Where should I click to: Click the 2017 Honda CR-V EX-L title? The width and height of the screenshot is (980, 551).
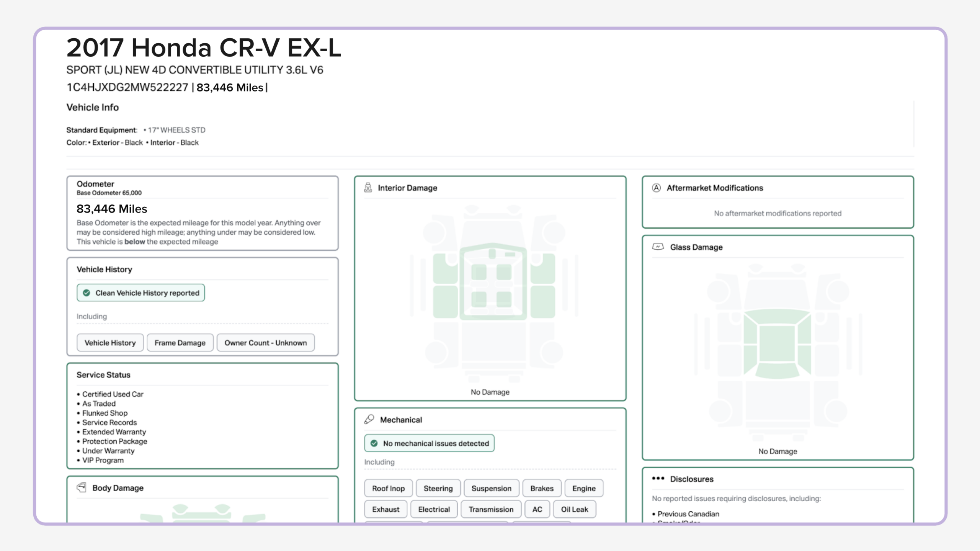point(204,47)
